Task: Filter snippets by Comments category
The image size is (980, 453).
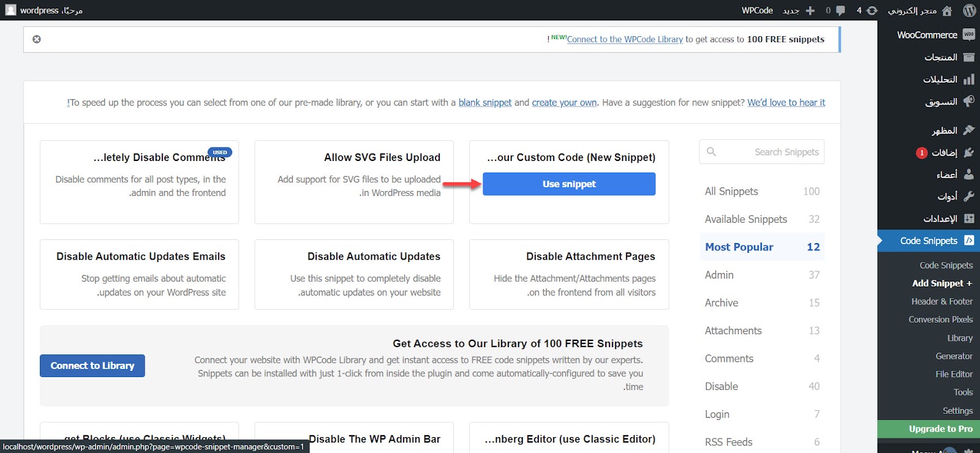Action: point(762,359)
